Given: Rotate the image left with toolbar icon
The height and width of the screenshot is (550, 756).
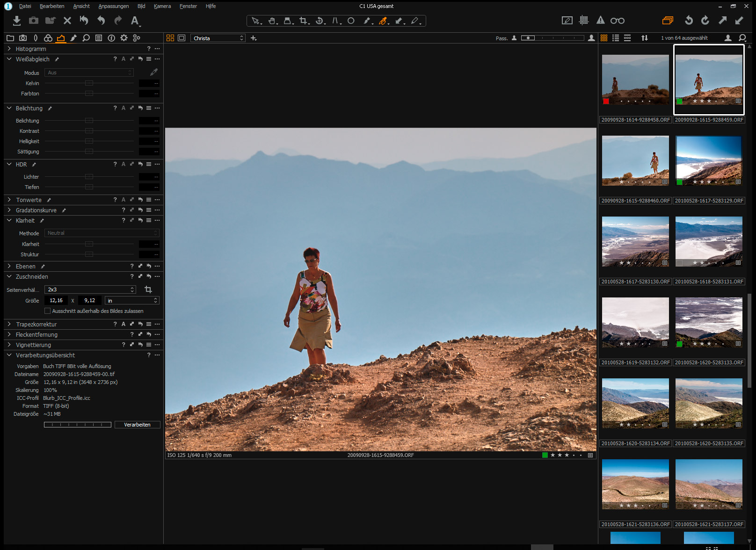Looking at the screenshot, I should pos(689,20).
